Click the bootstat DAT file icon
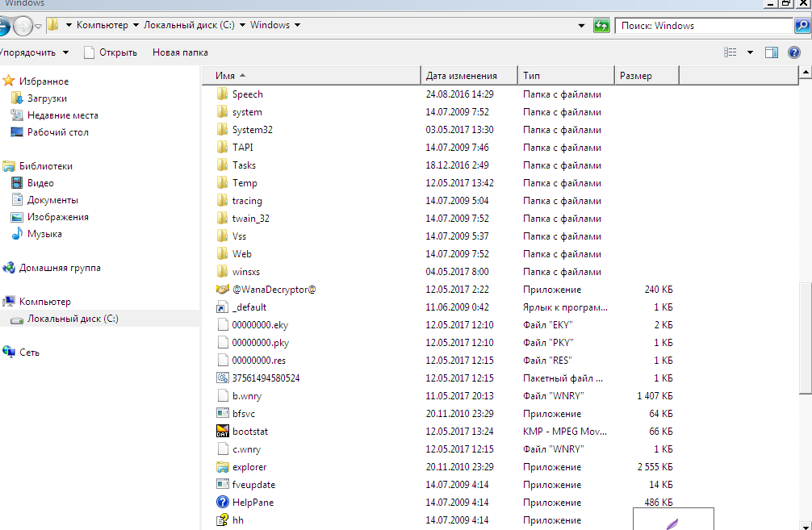Viewport: 812px width, 530px height. (x=222, y=431)
